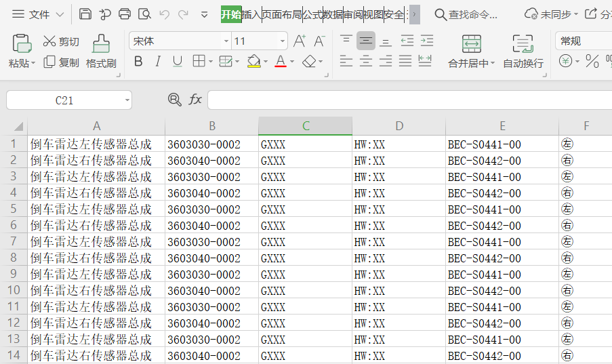Apply the yellow fill color swatch
This screenshot has width=612, height=364.
tap(253, 62)
